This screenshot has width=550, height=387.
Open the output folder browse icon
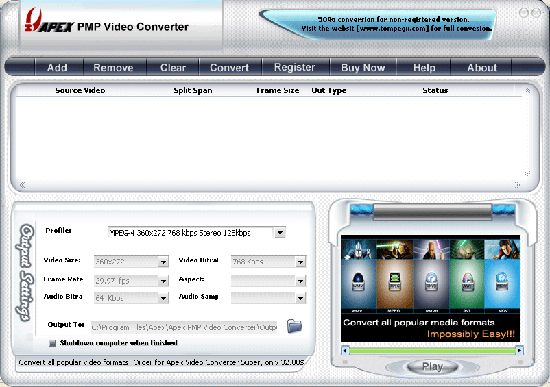(x=294, y=326)
